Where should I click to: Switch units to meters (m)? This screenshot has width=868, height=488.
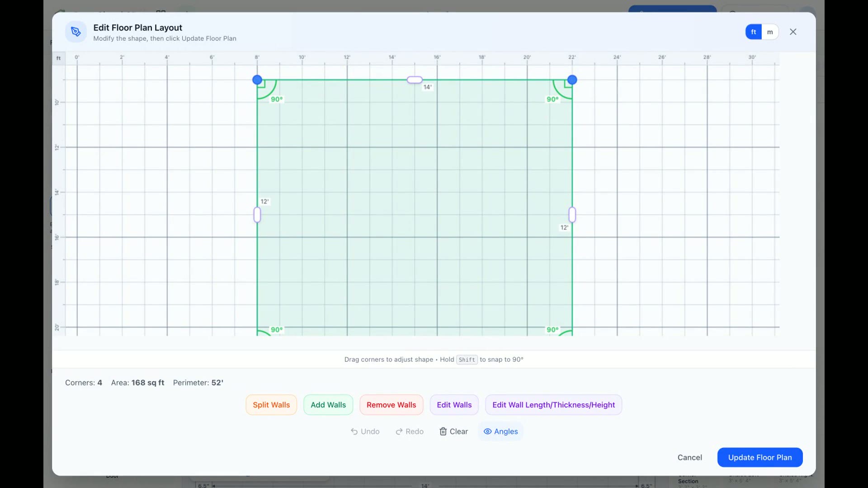(770, 32)
